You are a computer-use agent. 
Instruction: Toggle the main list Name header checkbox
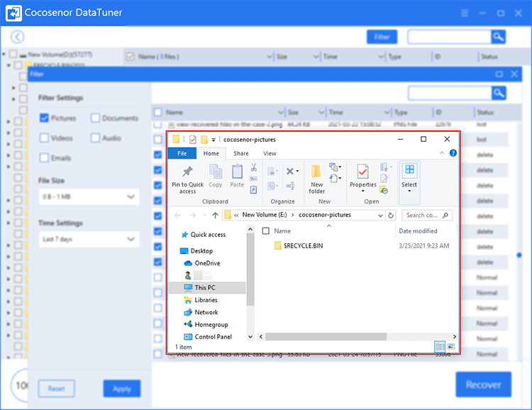[x=130, y=56]
